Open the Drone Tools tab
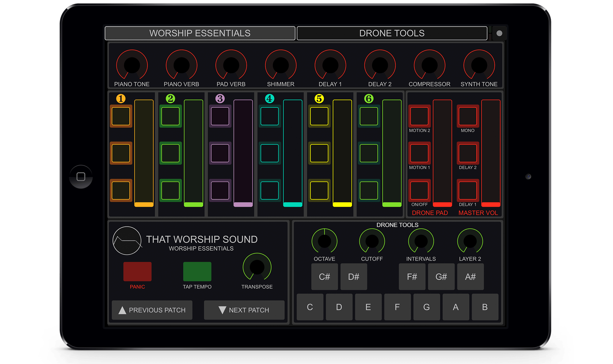613x364 pixels. tap(392, 33)
